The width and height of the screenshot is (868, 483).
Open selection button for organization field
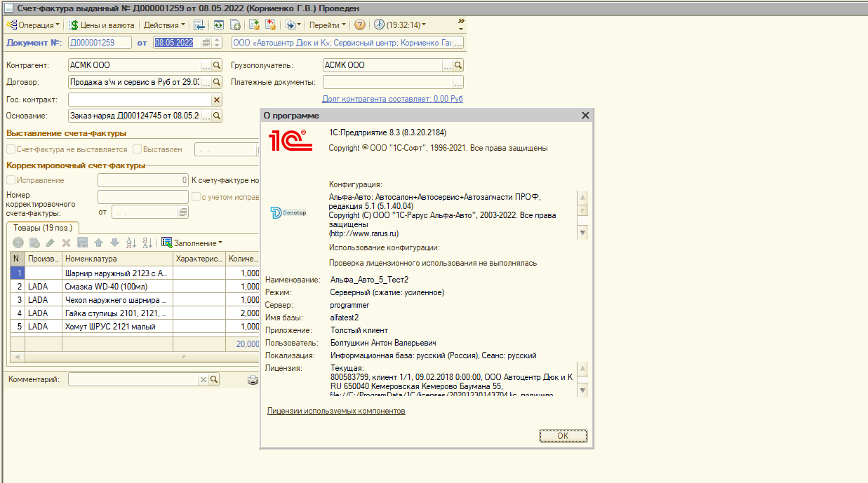(x=459, y=43)
